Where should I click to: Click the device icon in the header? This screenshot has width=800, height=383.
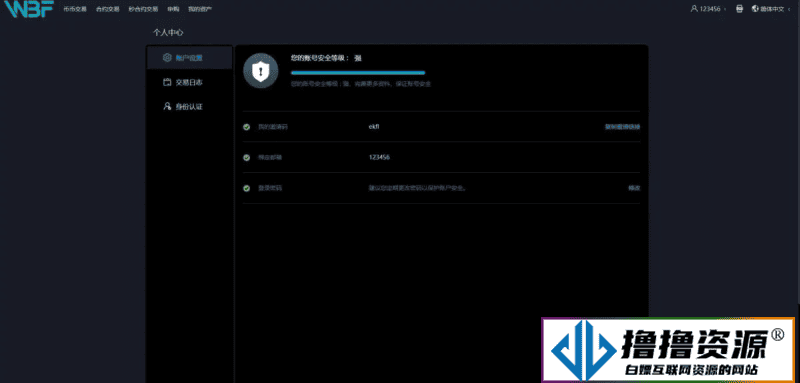pos(739,9)
